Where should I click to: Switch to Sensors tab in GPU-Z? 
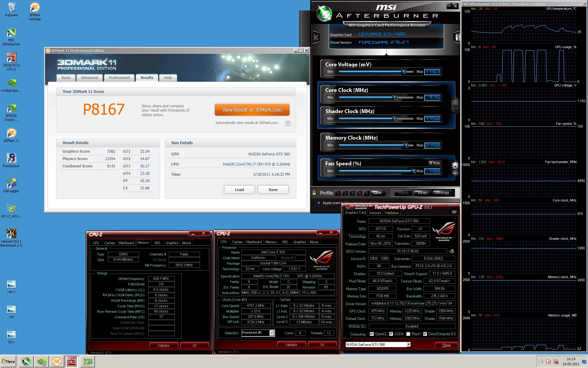[x=375, y=213]
